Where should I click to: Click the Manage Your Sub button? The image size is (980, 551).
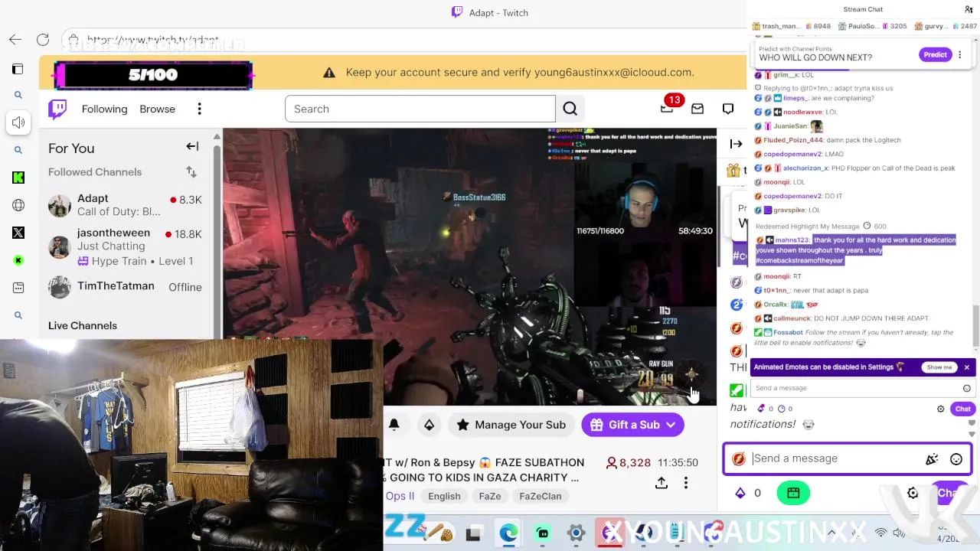511,425
